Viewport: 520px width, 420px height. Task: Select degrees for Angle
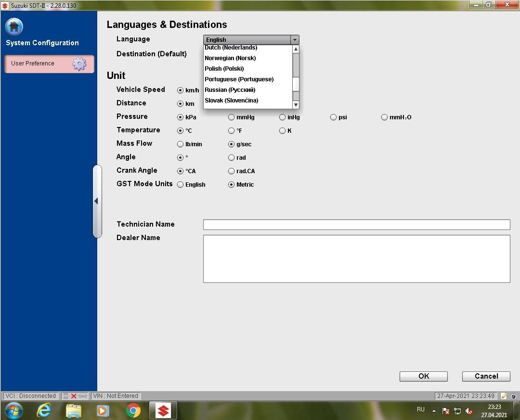tap(180, 158)
